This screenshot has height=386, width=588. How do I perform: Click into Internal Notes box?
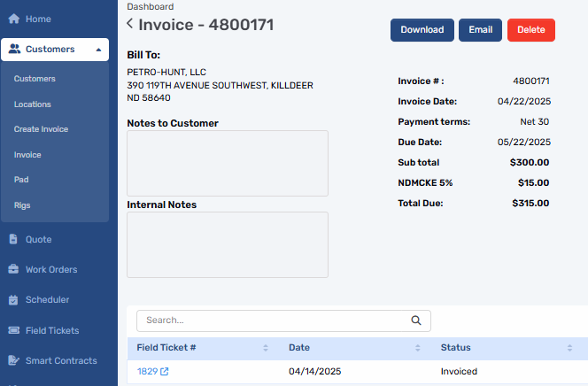(x=228, y=244)
